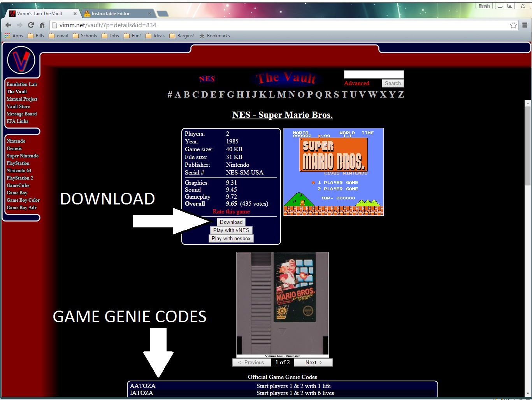Click the Vimm's Lair V logo
Screen dimensions: 532x400
click(x=21, y=60)
